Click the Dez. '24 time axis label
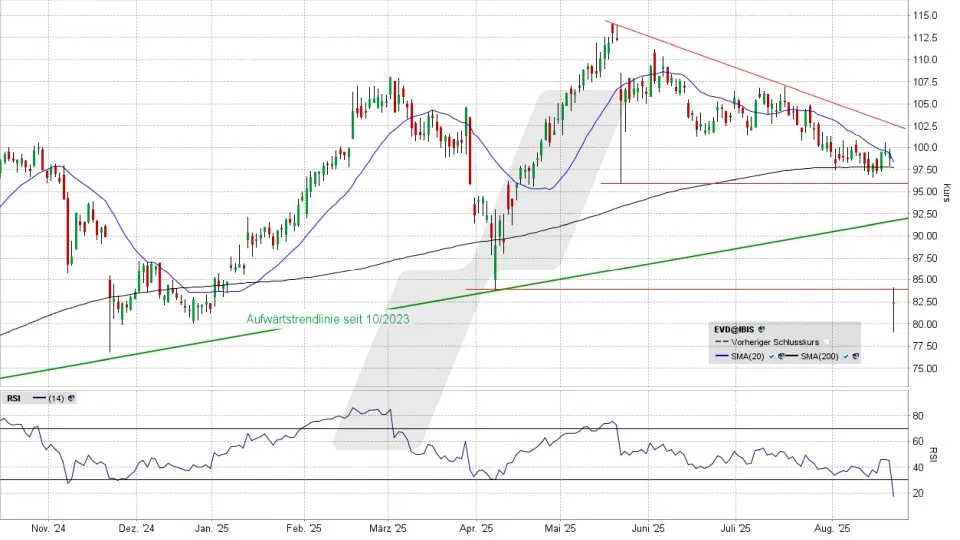The width and height of the screenshot is (960, 540). (137, 528)
